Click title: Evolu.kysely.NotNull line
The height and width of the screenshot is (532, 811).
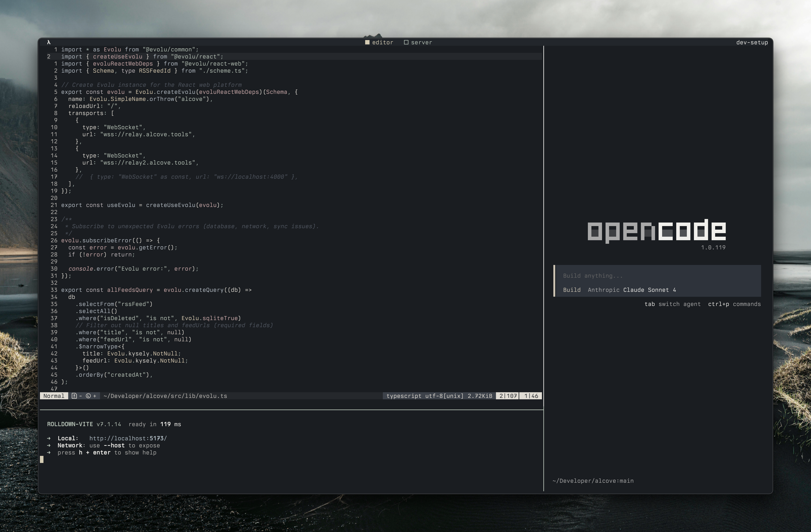(132, 353)
